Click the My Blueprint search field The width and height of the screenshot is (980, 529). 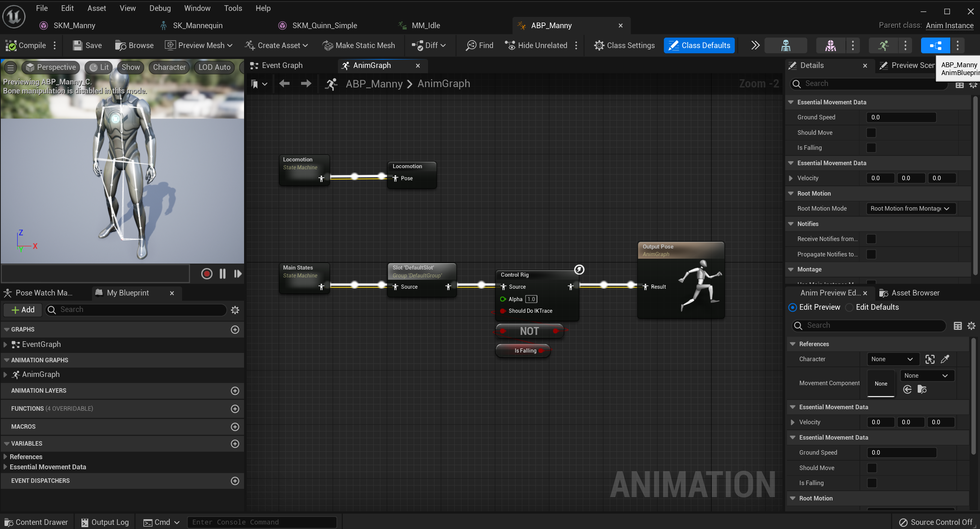pos(136,310)
